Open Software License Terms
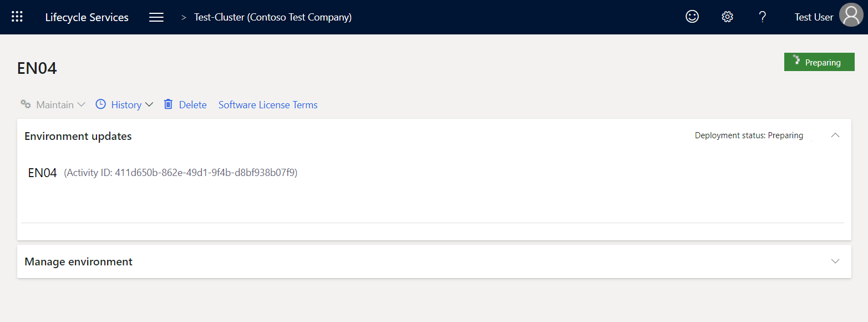Image resolution: width=868 pixels, height=322 pixels. click(x=268, y=104)
